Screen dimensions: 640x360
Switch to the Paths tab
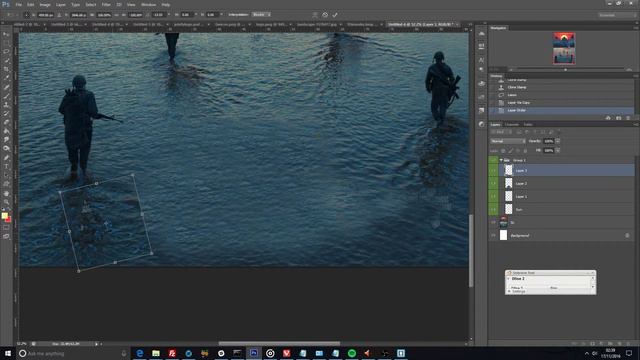[528, 124]
